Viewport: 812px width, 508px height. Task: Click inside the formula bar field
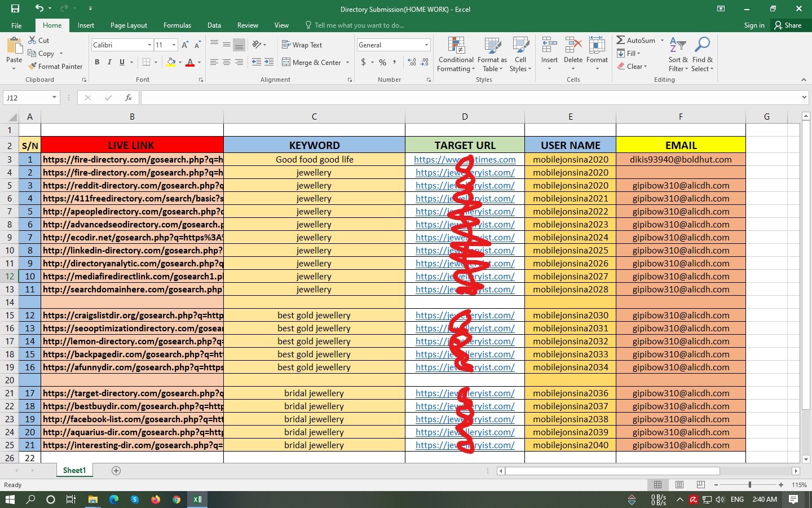pyautogui.click(x=468, y=98)
